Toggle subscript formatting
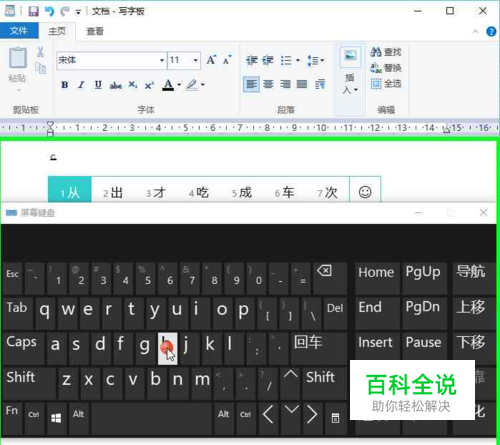 (133, 85)
